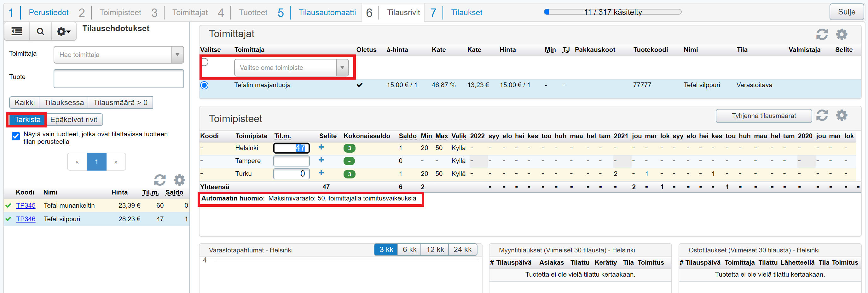Image resolution: width=868 pixels, height=293 pixels.
Task: Select the radio button beside 'Valitse oma toimipiste'
Action: (x=204, y=62)
